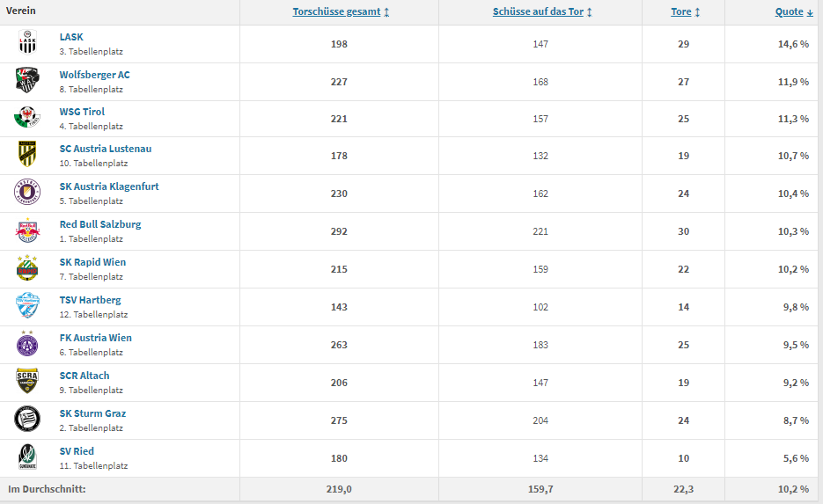Viewport: 823px width, 504px height.
Task: Click the Red Bull Salzburg logo
Action: tap(27, 230)
